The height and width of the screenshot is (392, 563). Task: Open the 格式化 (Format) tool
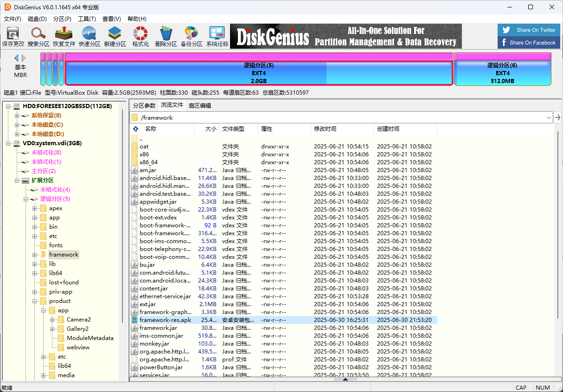[x=140, y=36]
